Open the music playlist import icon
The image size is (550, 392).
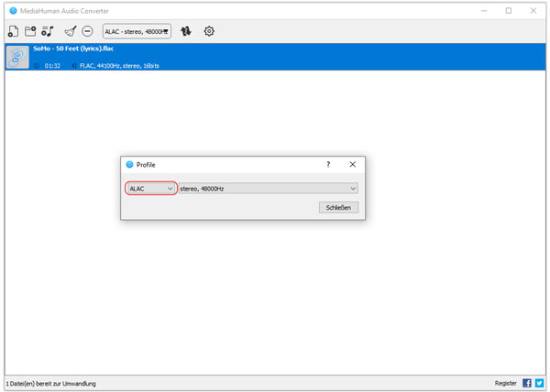click(48, 31)
